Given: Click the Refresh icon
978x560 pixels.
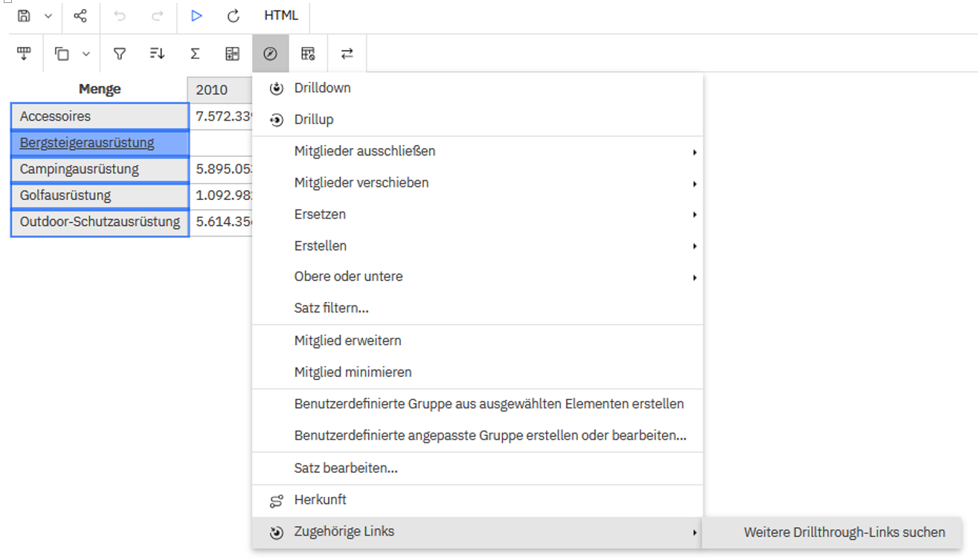Looking at the screenshot, I should 234,16.
